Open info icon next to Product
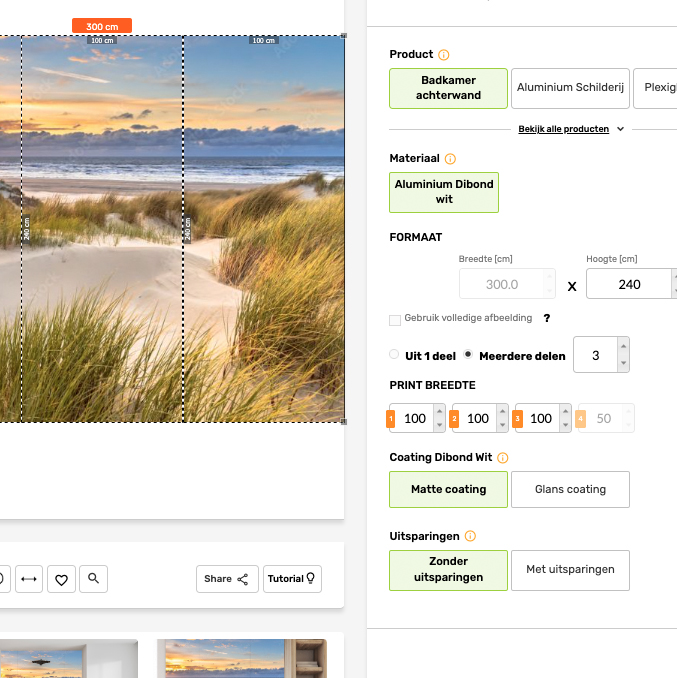The height and width of the screenshot is (678, 677). pos(444,55)
